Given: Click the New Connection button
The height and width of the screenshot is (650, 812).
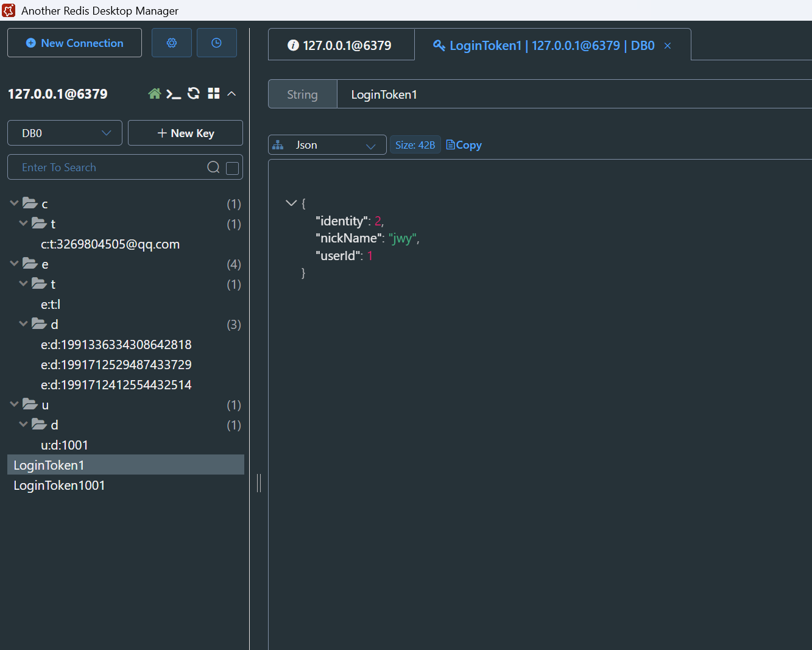Looking at the screenshot, I should (x=74, y=43).
